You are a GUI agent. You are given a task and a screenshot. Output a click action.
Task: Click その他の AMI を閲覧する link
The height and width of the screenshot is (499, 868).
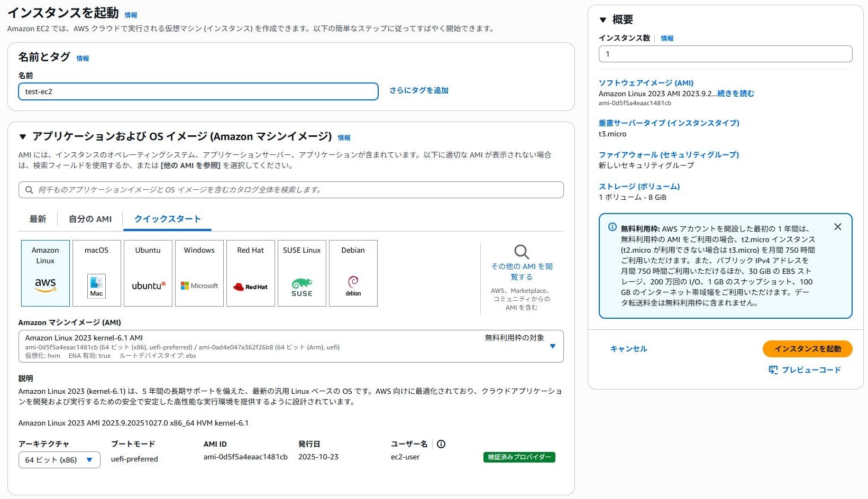click(x=522, y=272)
